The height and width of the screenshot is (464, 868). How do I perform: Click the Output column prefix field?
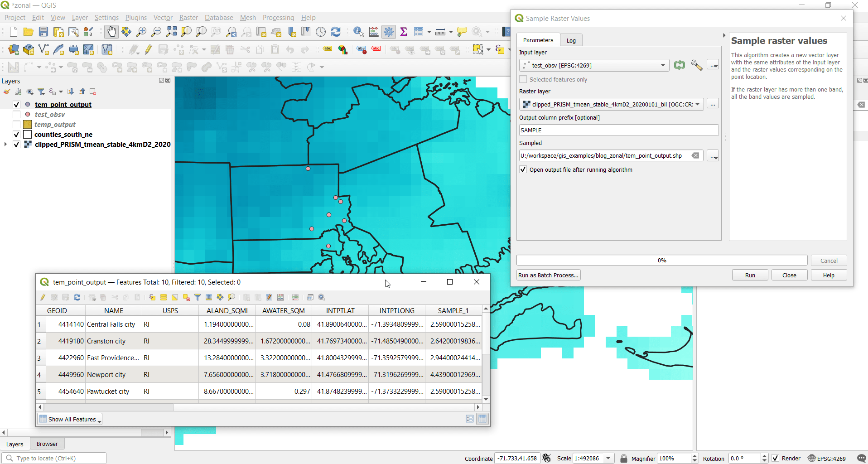[x=618, y=130]
